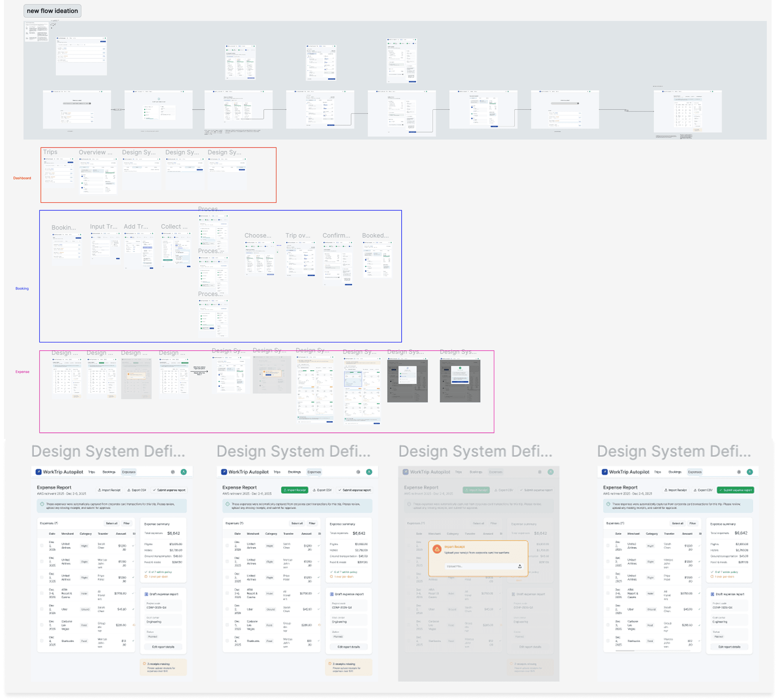Select Trips tab in leftmost mockup navbar
The height and width of the screenshot is (700, 777).
[91, 472]
